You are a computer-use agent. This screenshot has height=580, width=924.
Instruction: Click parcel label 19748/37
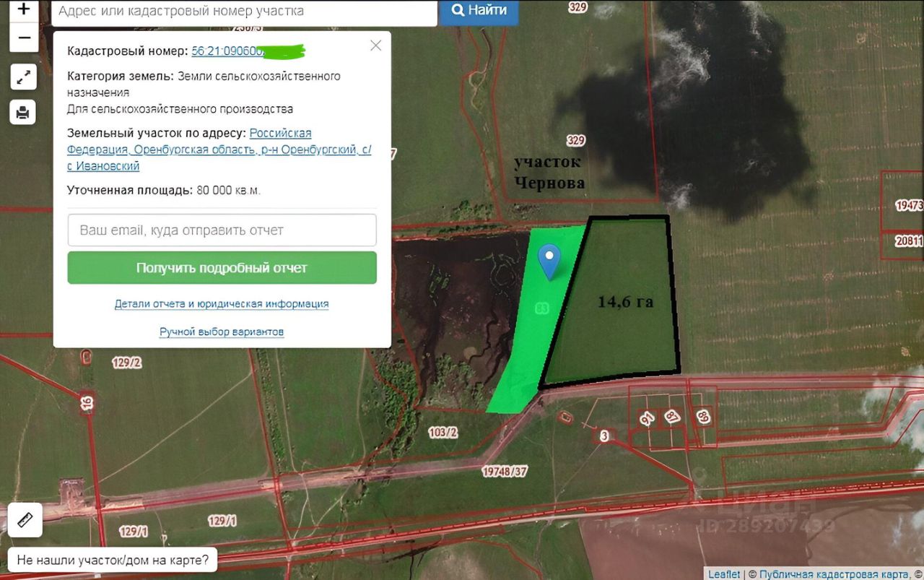click(x=505, y=472)
